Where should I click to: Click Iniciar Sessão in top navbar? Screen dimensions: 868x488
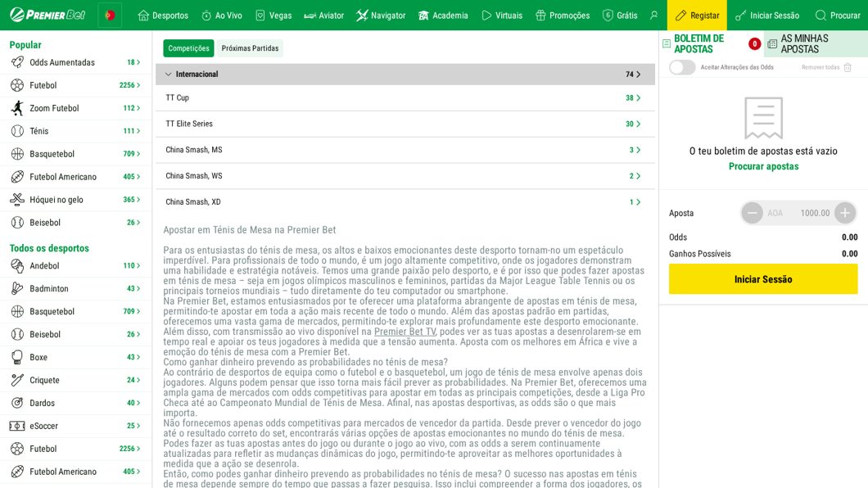point(767,15)
